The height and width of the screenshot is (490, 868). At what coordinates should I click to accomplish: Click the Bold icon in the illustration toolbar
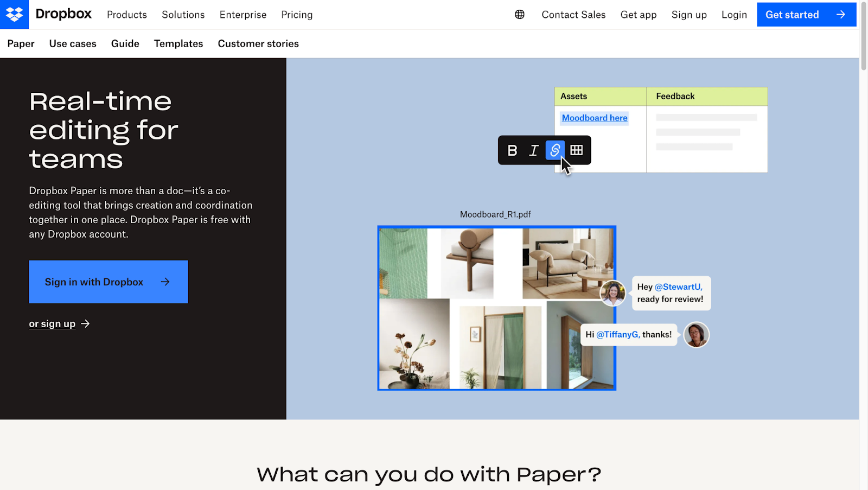pos(512,150)
